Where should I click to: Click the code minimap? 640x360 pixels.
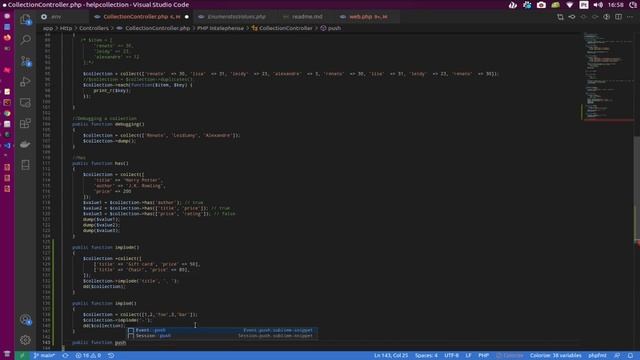[x=608, y=78]
